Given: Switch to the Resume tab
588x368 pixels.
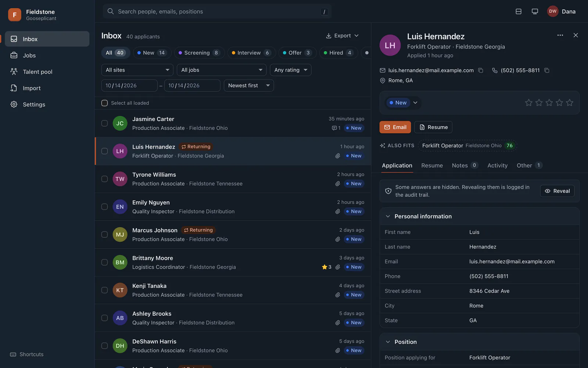Looking at the screenshot, I should pos(432,166).
